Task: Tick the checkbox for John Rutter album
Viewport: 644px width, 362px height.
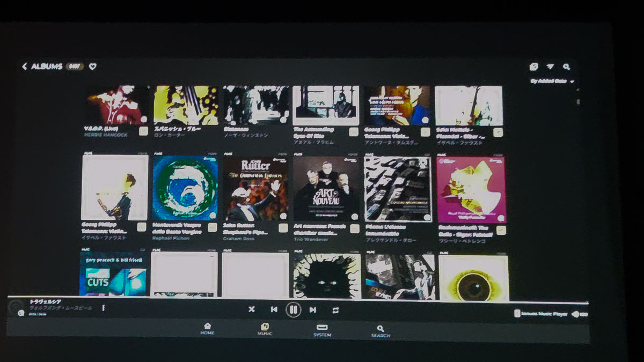Action: (283, 228)
